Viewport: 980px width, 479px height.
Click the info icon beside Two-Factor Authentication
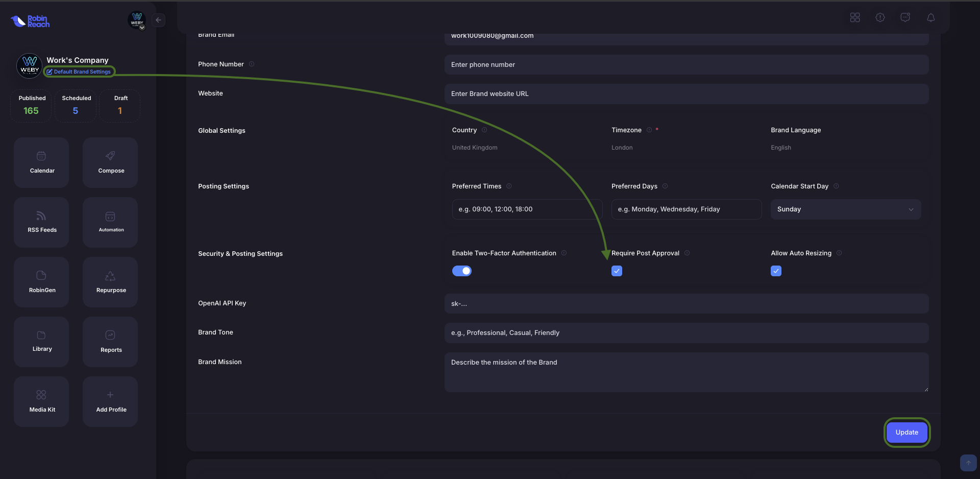[564, 253]
